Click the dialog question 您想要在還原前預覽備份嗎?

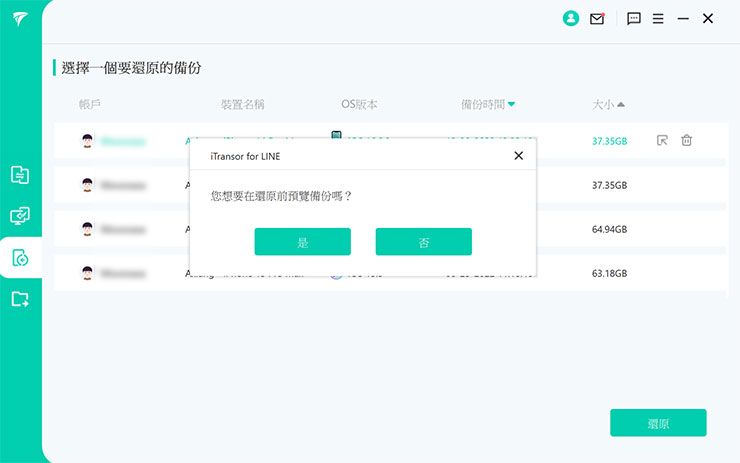pyautogui.click(x=281, y=196)
